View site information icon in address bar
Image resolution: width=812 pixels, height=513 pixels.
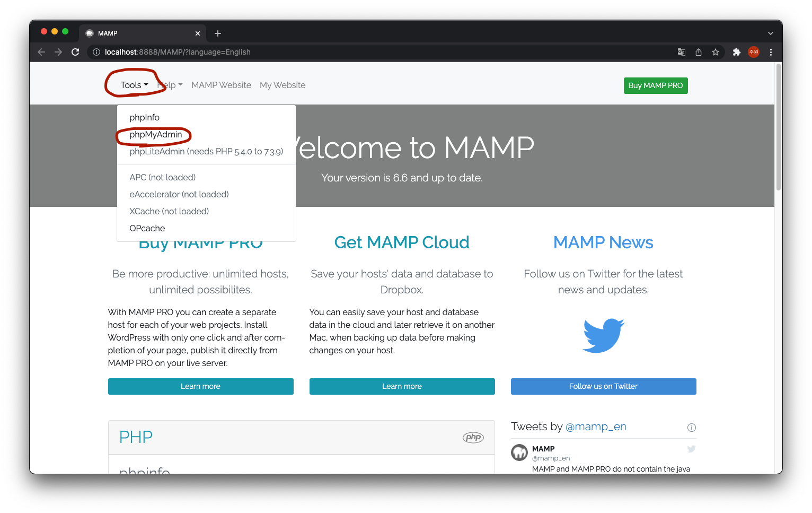[96, 52]
